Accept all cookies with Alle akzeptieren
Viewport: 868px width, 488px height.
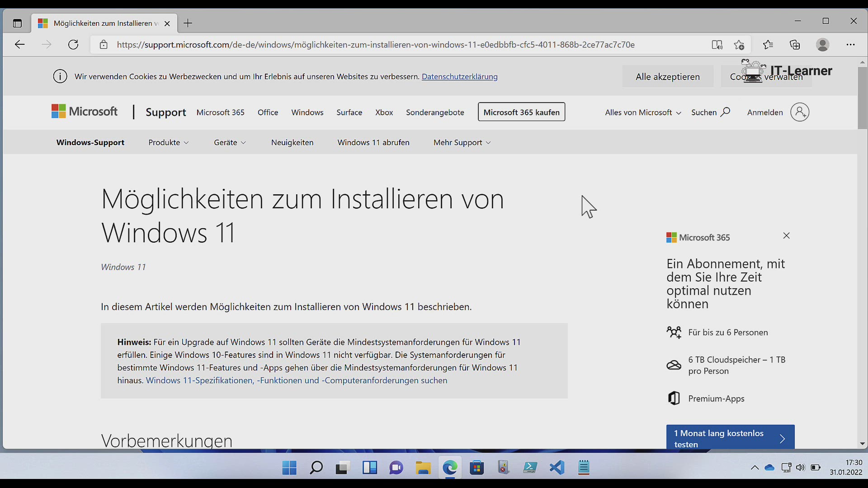668,76
